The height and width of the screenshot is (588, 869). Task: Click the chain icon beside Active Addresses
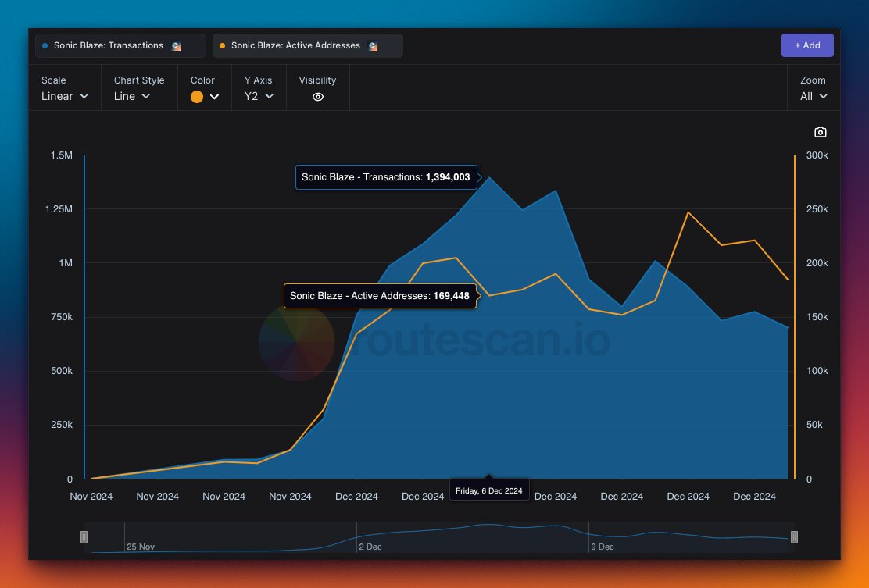click(x=374, y=46)
